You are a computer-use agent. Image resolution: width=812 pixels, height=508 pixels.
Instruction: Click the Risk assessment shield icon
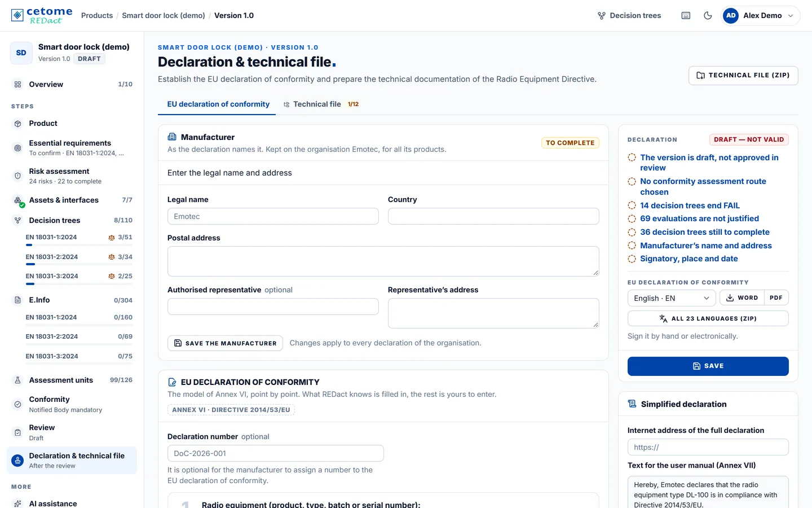click(17, 176)
